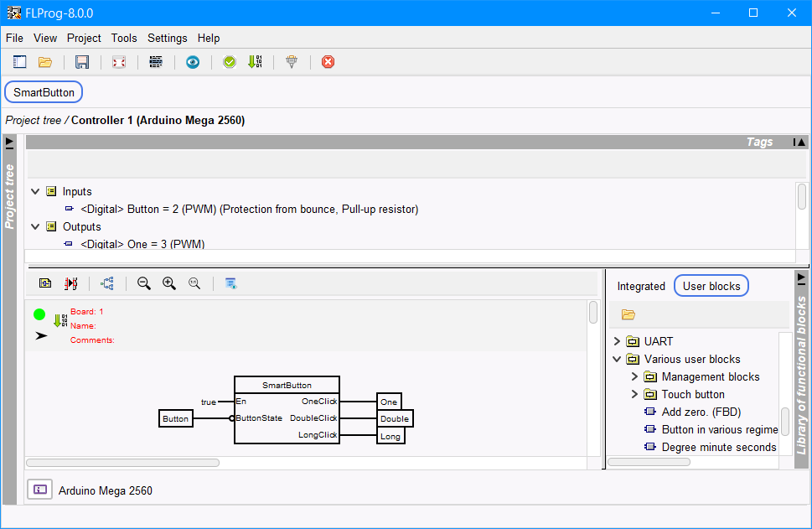The width and height of the screenshot is (812, 529).
Task: Select the Management blocks folder label
Action: 711,376
